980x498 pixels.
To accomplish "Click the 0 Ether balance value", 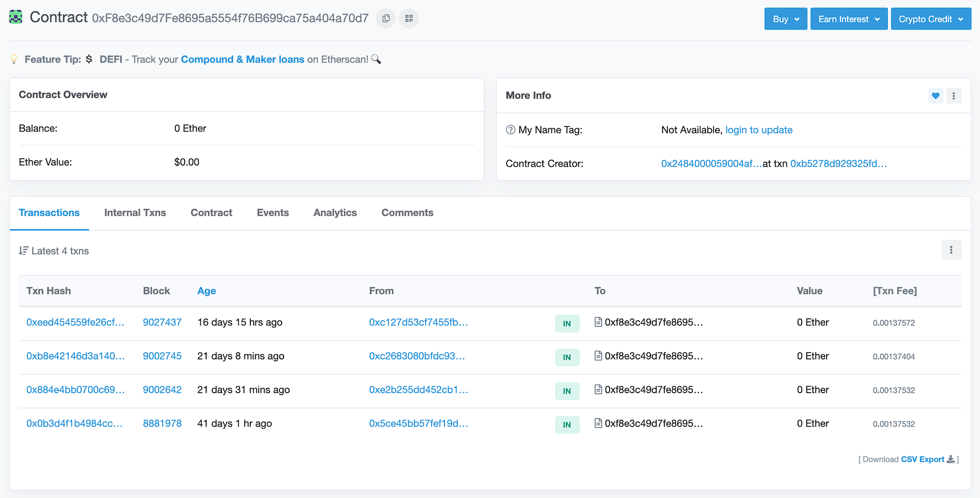I will point(190,128).
